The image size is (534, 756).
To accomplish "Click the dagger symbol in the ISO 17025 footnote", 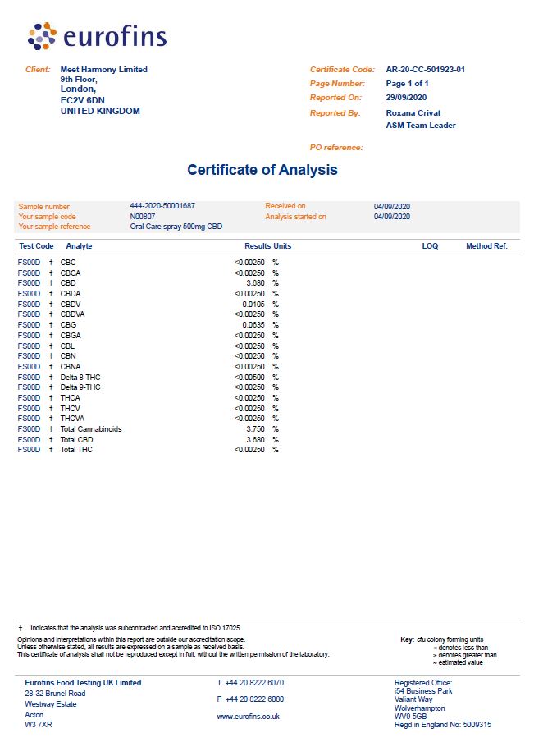I will 21,628.
